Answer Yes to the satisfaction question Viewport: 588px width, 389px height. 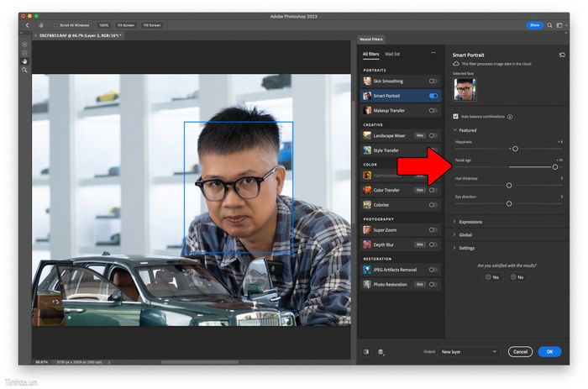[x=492, y=277]
